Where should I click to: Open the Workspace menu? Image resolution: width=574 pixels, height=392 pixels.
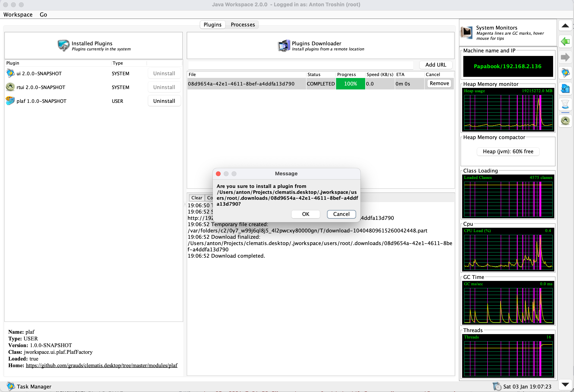(18, 15)
